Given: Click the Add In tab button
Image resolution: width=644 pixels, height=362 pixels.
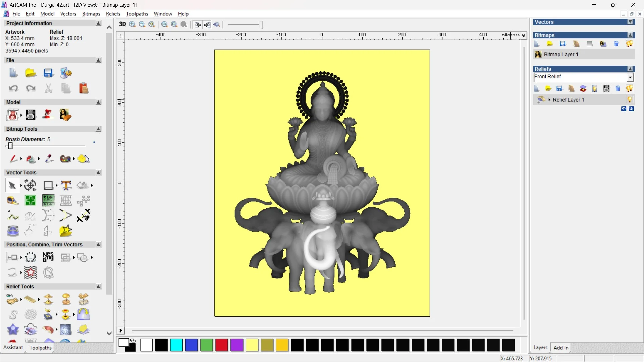Looking at the screenshot, I should [561, 348].
